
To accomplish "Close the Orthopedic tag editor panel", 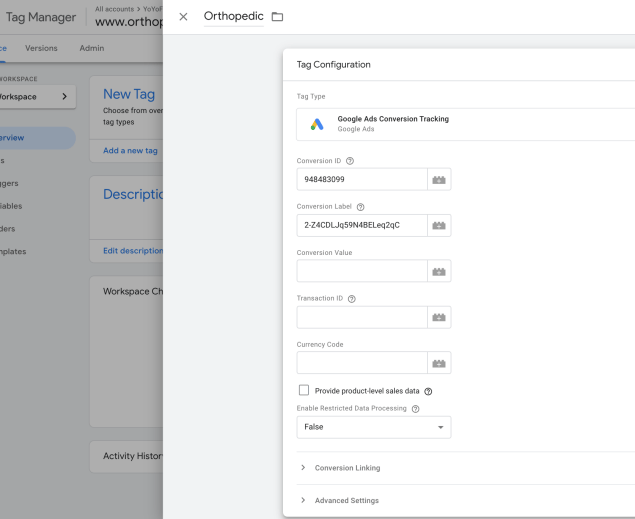I will tap(183, 17).
